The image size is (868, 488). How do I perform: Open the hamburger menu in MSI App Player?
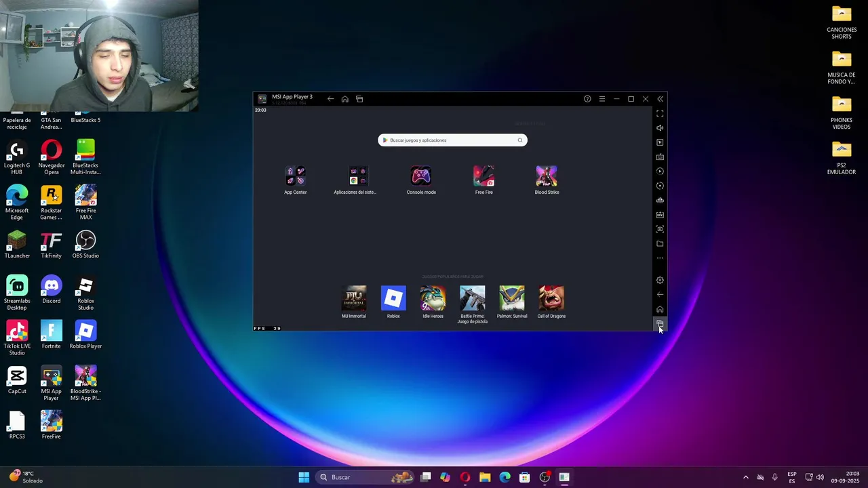[x=601, y=99]
